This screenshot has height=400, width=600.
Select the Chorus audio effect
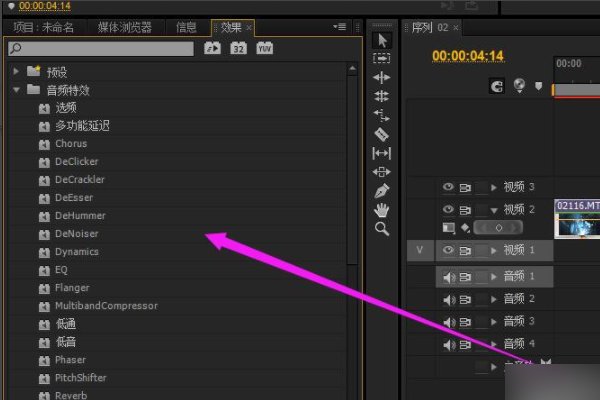coord(70,144)
